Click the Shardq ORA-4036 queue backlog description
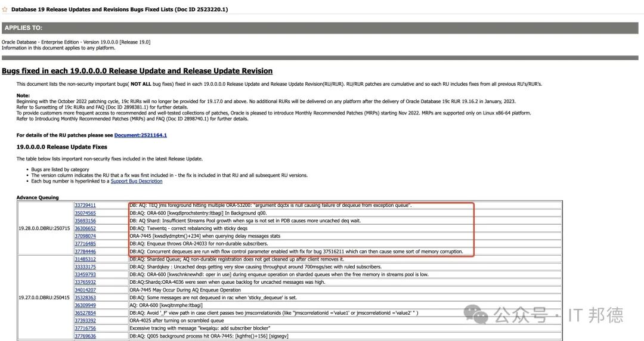644x341 pixels. tap(228, 282)
